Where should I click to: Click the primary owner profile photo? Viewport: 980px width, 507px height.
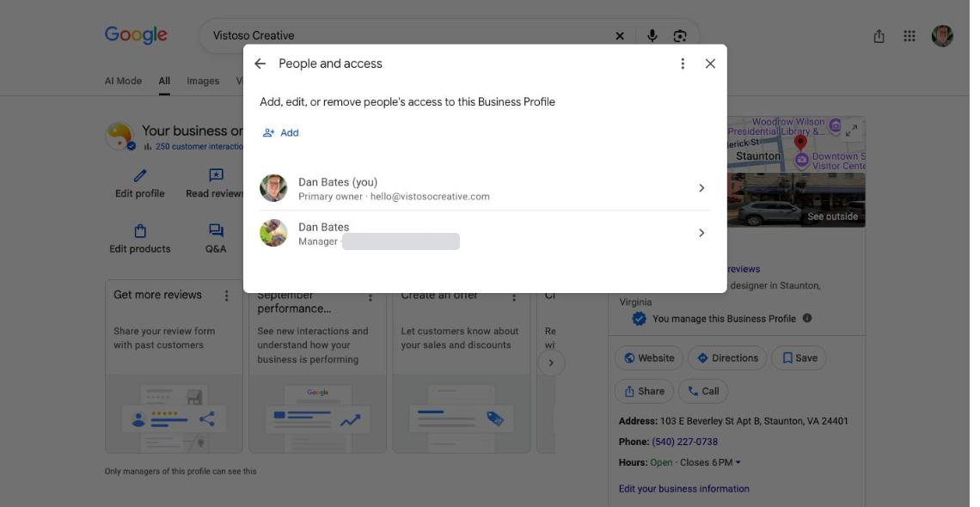click(273, 188)
